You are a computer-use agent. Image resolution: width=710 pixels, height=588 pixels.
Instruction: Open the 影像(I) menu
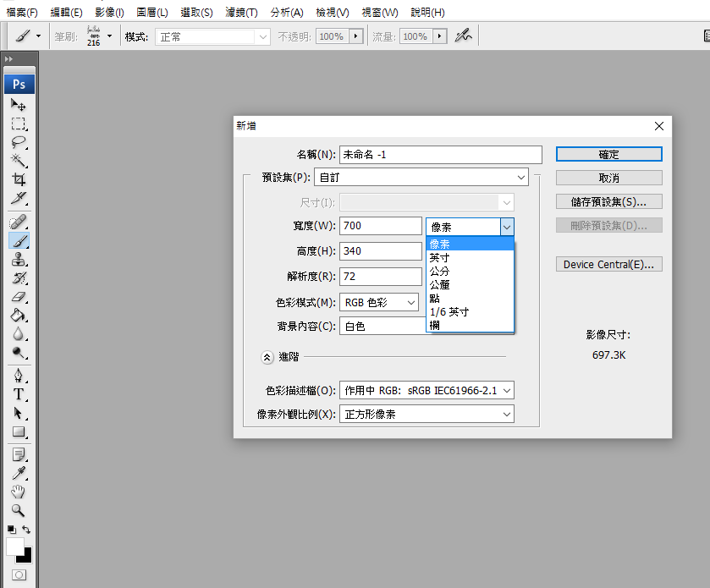tap(109, 13)
